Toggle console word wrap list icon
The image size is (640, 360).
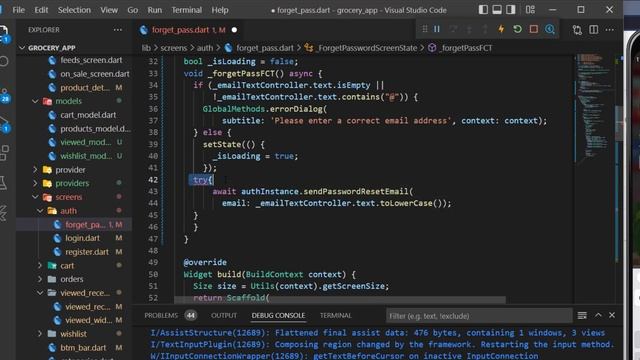point(582,316)
